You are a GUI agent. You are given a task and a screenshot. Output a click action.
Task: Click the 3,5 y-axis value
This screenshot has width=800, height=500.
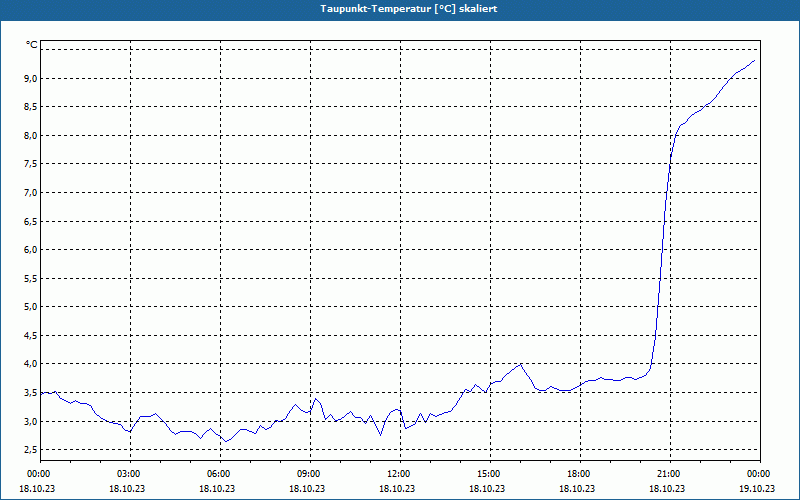[x=31, y=392]
